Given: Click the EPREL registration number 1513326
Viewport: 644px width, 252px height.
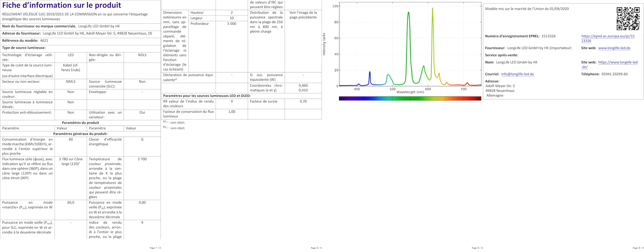Looking at the screenshot, I should 548,36.
